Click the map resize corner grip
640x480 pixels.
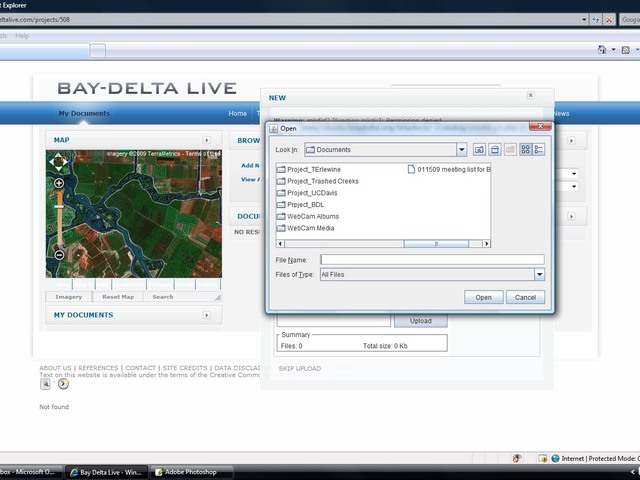coord(218,297)
